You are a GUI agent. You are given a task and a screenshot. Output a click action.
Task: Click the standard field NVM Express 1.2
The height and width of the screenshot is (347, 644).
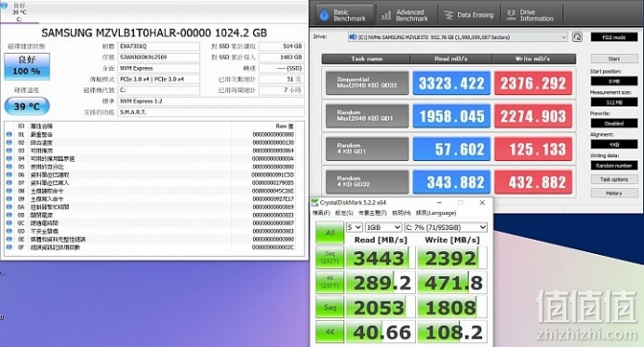pyautogui.click(x=211, y=101)
